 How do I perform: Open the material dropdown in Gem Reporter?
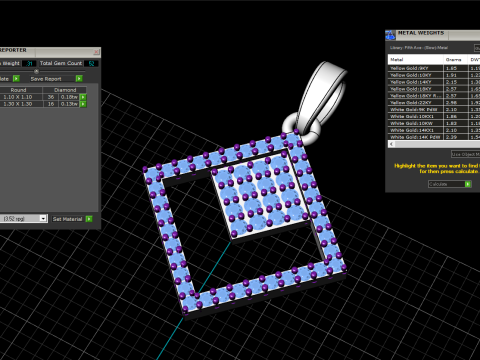(43, 219)
